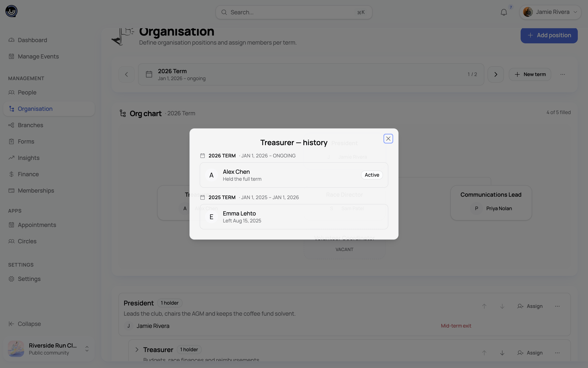Open the Circles app
588x368 pixels.
[x=49, y=241]
